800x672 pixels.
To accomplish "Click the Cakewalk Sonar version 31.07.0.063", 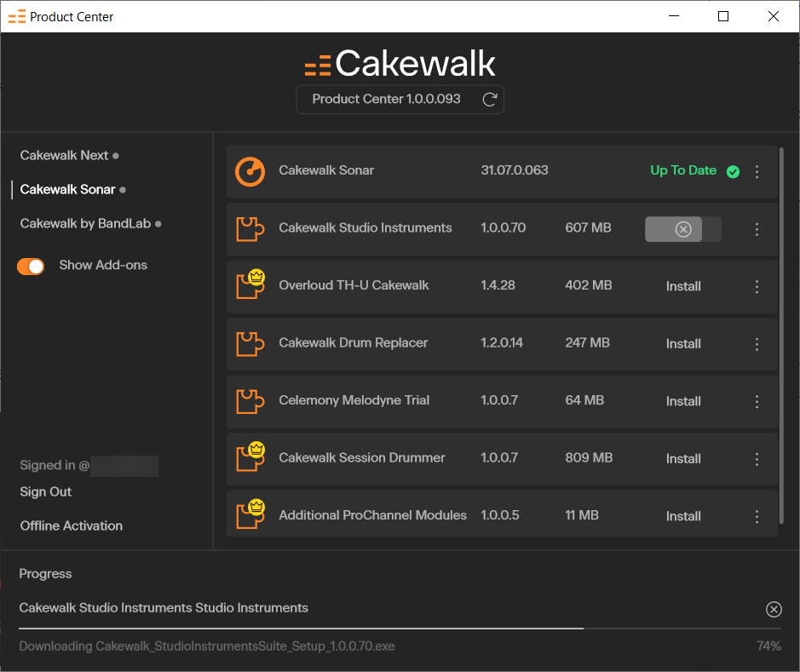I will pyautogui.click(x=515, y=170).
